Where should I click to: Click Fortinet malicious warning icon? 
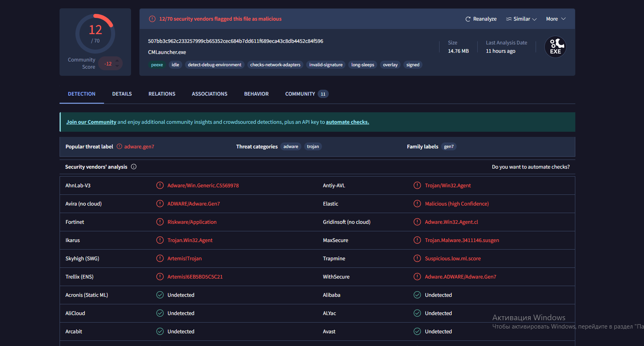[x=160, y=222]
